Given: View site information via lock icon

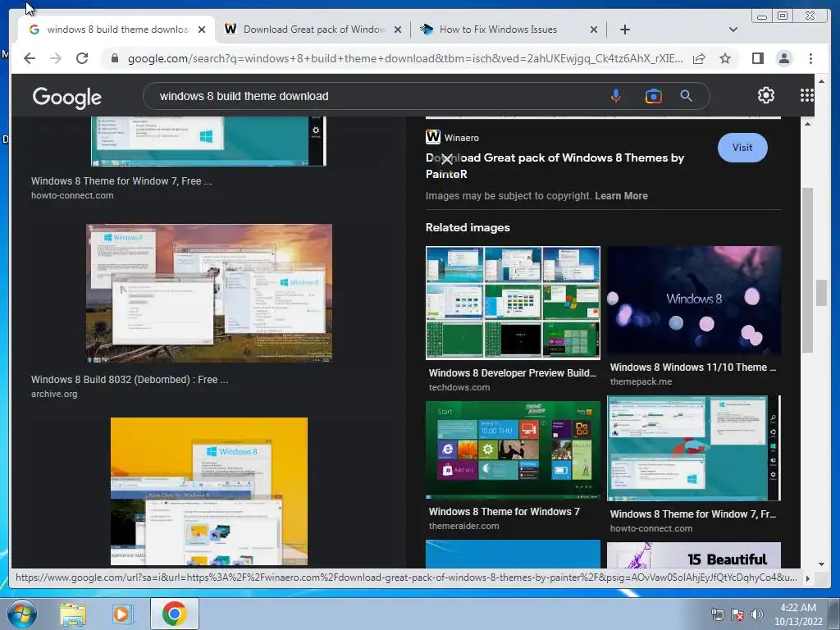Looking at the screenshot, I should pos(115,58).
